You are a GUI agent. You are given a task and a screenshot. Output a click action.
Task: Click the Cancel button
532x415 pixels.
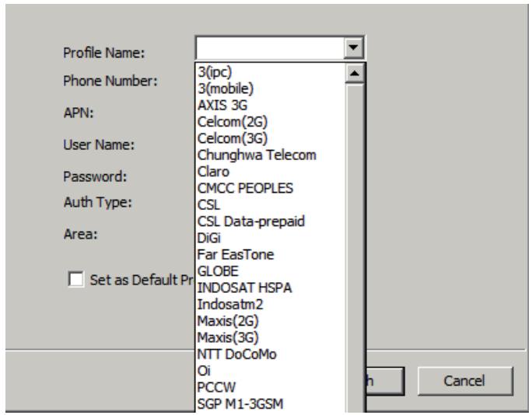464,381
